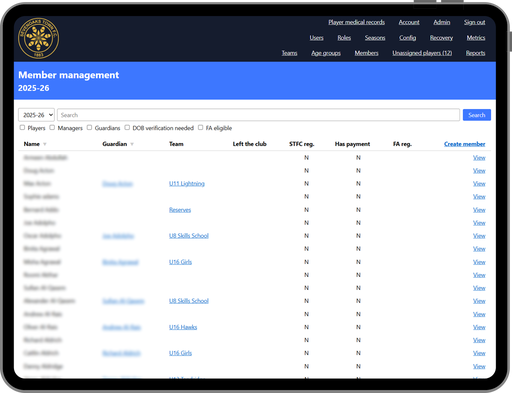512x393 pixels.
Task: Open the Create member link
Action: pos(464,144)
